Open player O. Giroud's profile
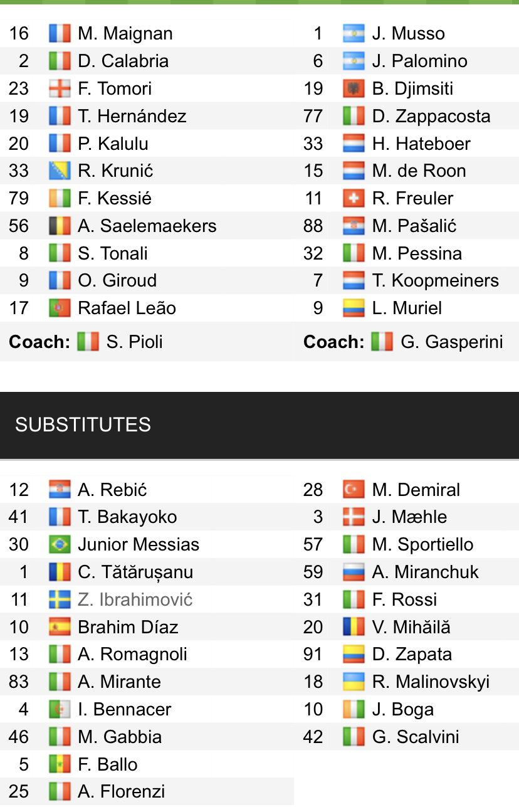This screenshot has width=519, height=812. tap(117, 280)
